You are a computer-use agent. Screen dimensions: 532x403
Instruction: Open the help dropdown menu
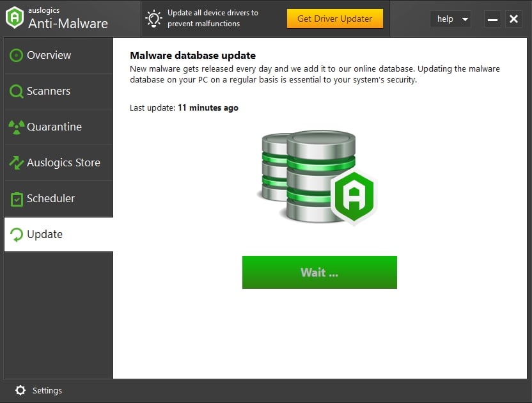pyautogui.click(x=450, y=19)
